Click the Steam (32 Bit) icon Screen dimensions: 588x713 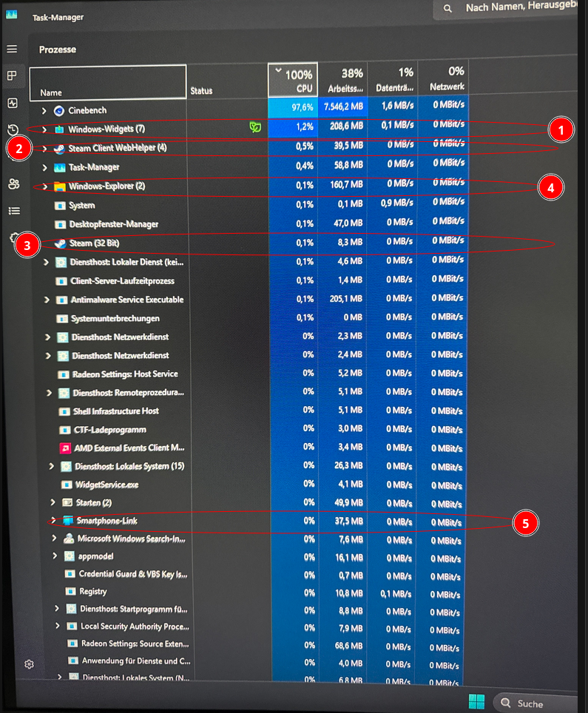pyautogui.click(x=60, y=243)
